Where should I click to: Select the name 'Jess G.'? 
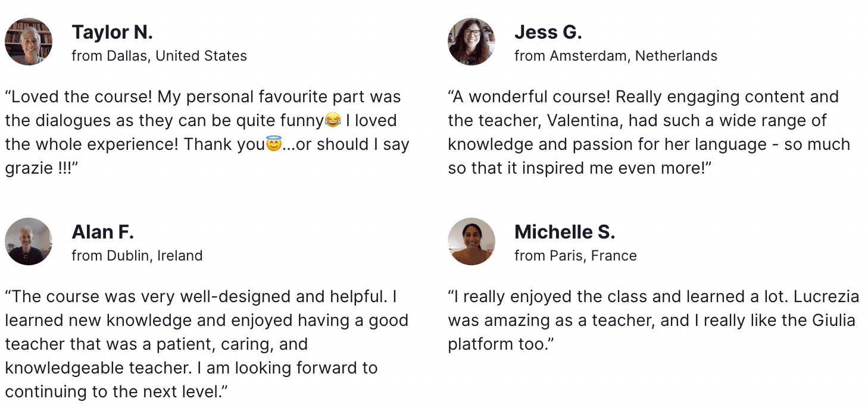point(548,32)
